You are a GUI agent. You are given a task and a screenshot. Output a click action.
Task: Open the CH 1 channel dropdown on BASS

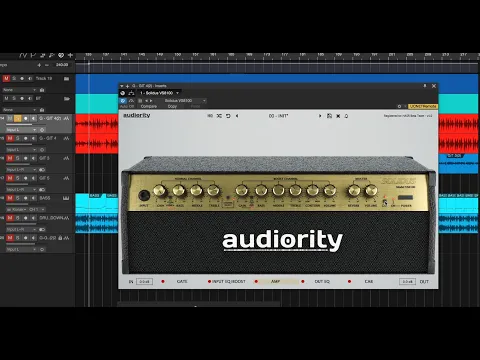[37, 209]
